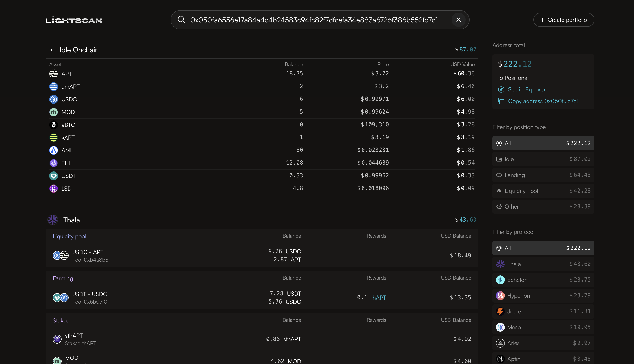Click the address search input field

point(314,20)
